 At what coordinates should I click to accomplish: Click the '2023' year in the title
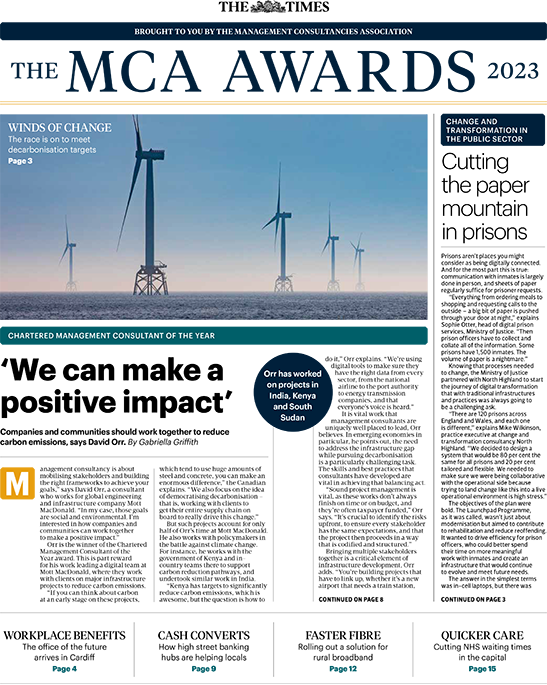coord(512,72)
